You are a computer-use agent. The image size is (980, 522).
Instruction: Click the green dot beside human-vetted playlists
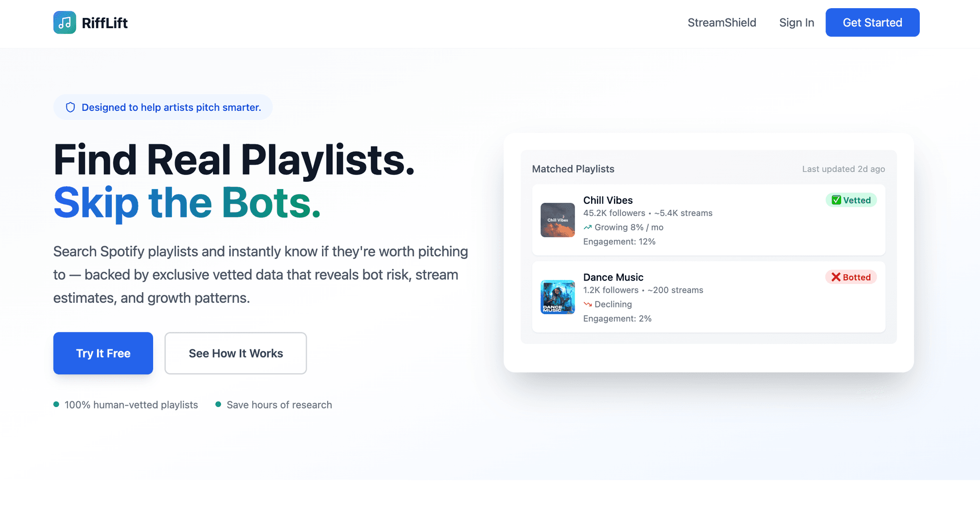(x=56, y=405)
